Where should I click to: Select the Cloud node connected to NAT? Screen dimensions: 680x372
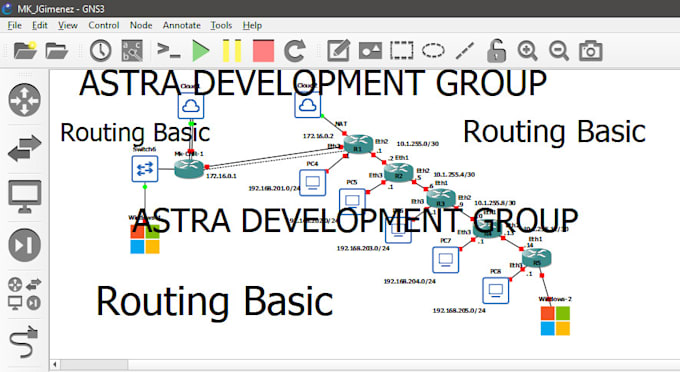click(x=308, y=105)
